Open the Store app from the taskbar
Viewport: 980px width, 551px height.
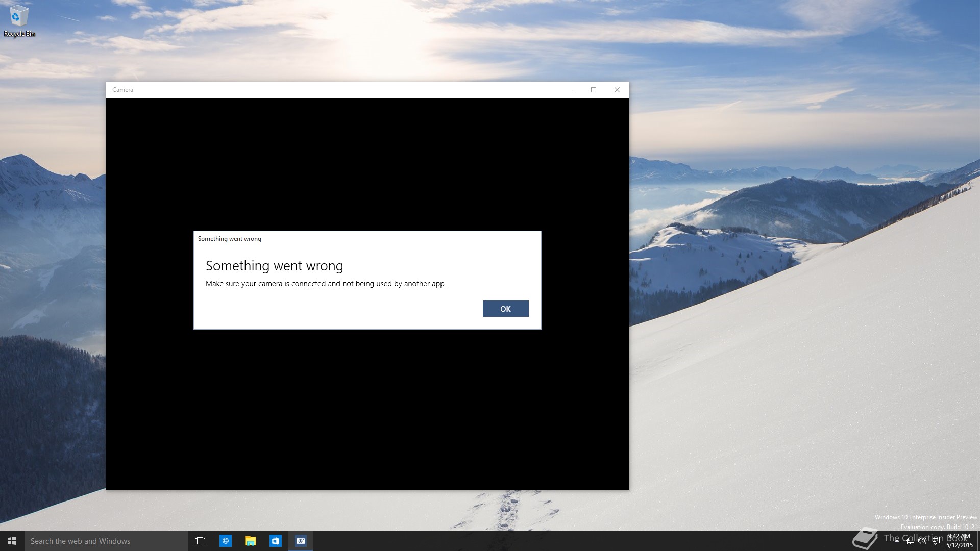[x=275, y=541]
